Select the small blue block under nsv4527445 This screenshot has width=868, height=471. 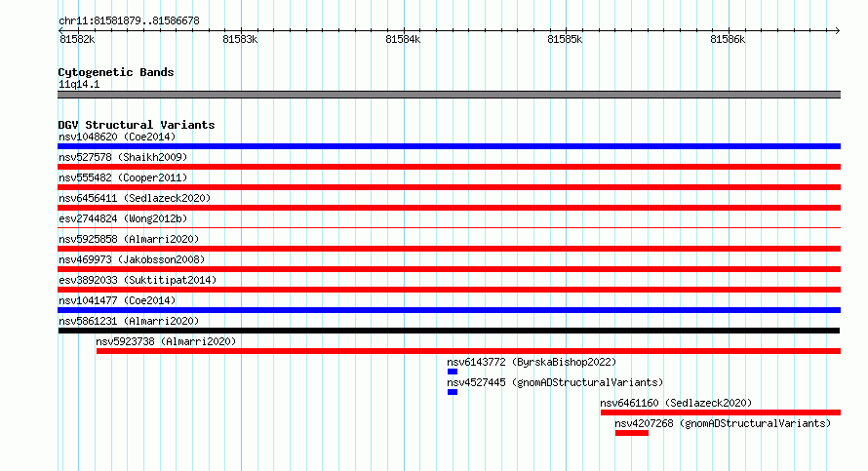pyautogui.click(x=453, y=392)
